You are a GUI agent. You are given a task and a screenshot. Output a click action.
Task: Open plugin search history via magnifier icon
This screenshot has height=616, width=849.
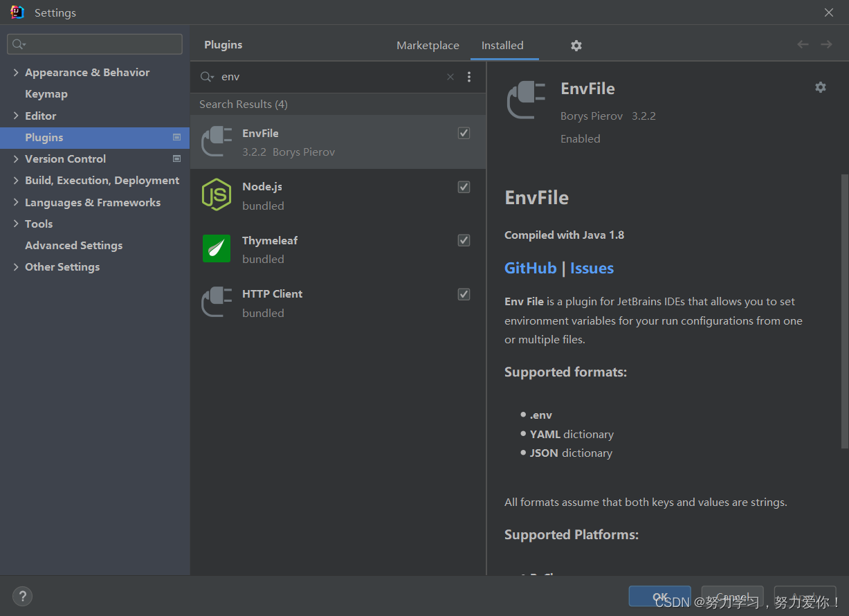coord(207,77)
